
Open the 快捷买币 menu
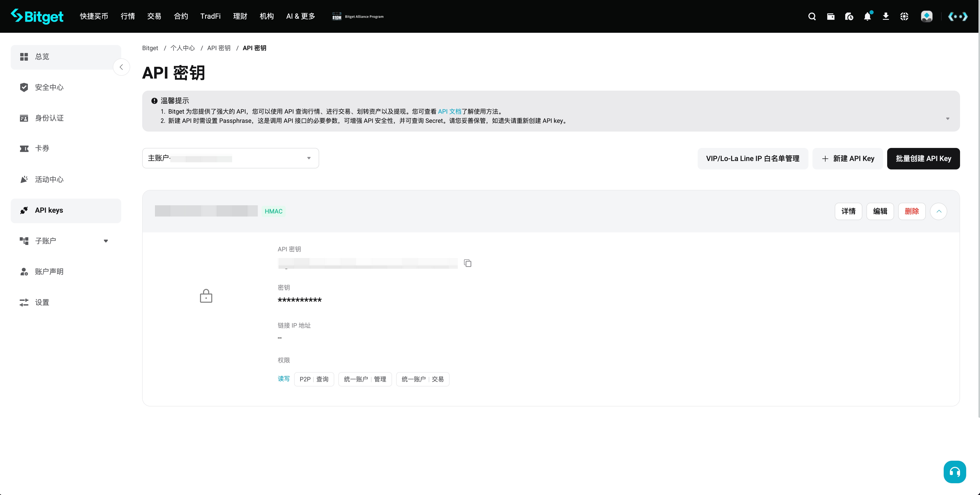tap(94, 16)
